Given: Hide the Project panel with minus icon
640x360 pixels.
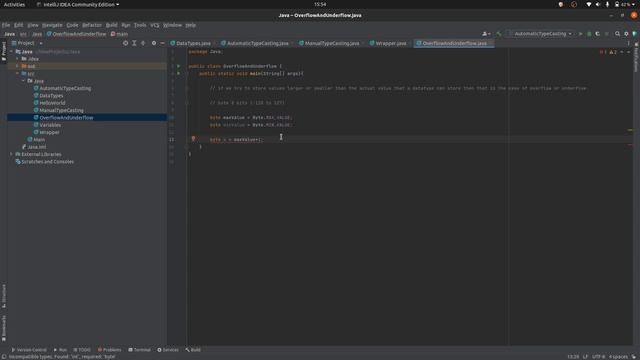Looking at the screenshot, I should (162, 43).
